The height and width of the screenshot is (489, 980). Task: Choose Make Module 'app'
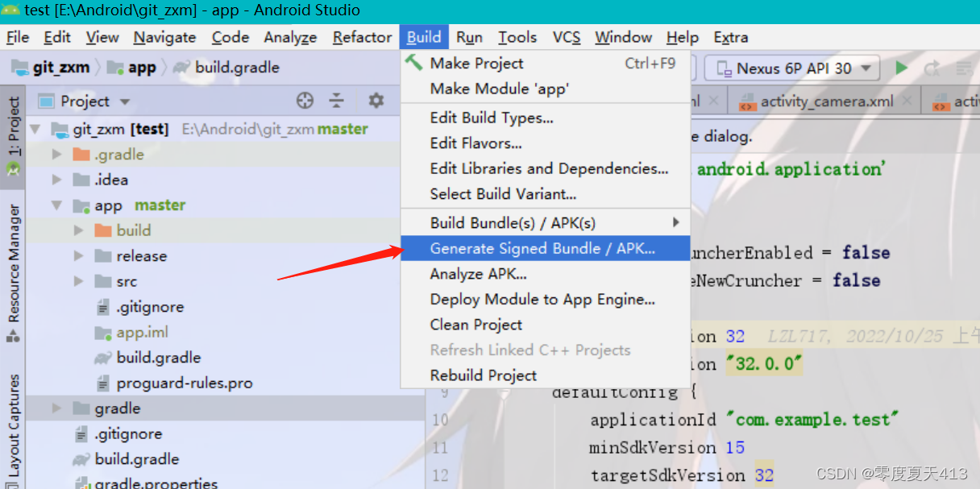[x=545, y=89]
